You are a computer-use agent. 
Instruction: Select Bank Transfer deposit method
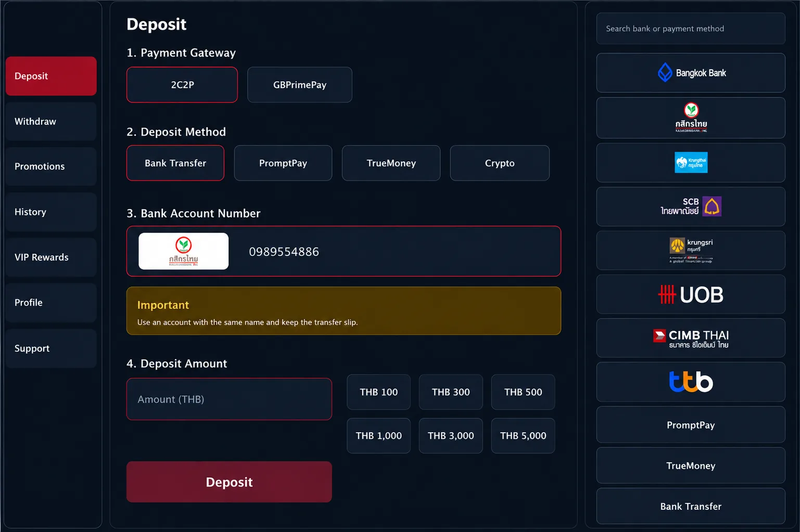coord(175,163)
